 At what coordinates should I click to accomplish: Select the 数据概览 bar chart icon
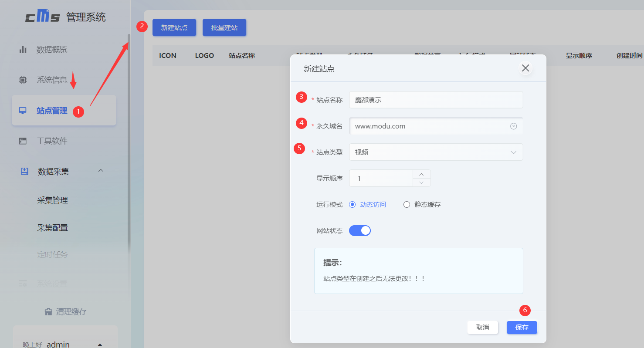pos(23,49)
